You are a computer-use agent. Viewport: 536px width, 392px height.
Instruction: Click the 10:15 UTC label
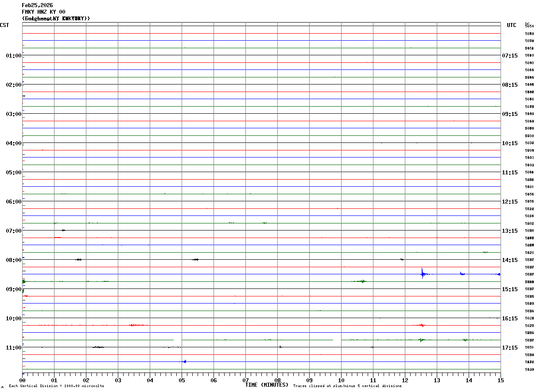tap(510, 143)
